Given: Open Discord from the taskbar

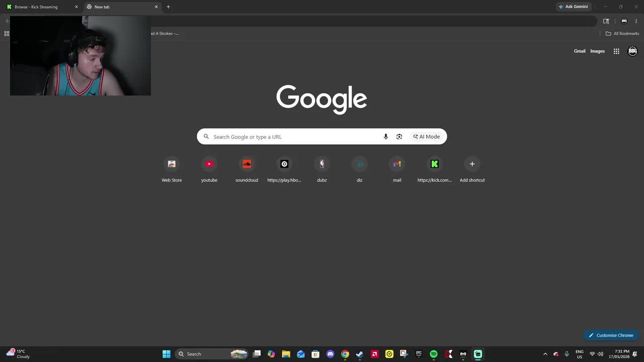Looking at the screenshot, I should [x=330, y=354].
